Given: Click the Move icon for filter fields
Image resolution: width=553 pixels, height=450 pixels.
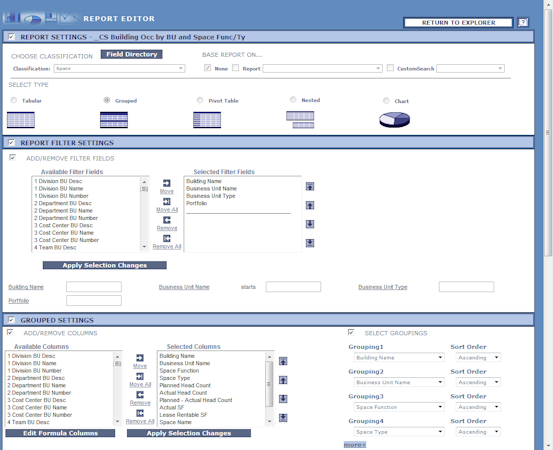Looking at the screenshot, I should coord(166,183).
